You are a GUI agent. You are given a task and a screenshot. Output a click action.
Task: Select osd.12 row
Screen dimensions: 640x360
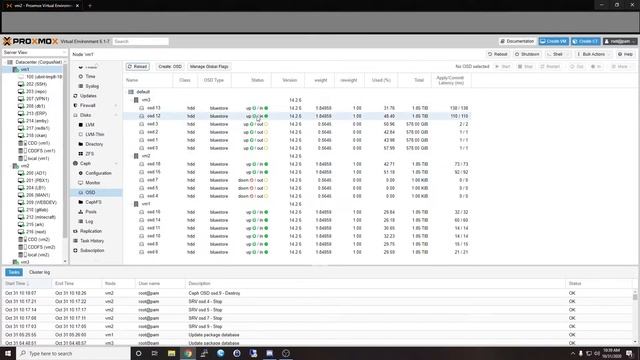[x=298, y=116]
